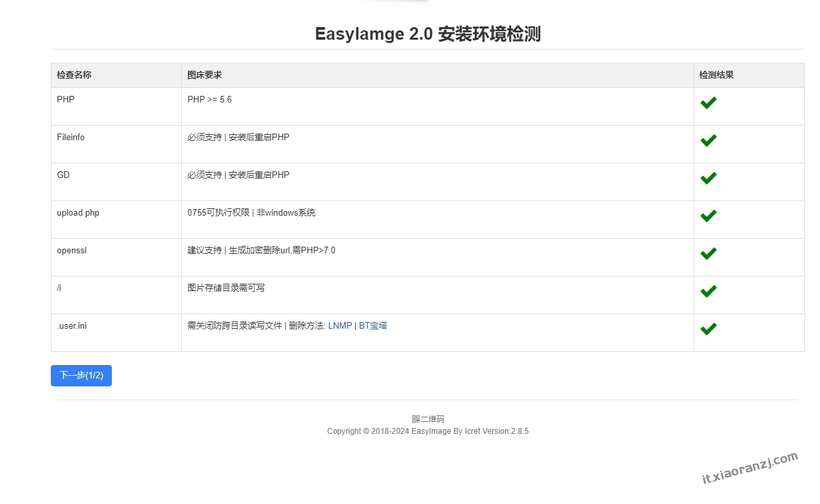820x504 pixels.
Task: Click the green checkmark in upload.php row
Action: coord(708,216)
